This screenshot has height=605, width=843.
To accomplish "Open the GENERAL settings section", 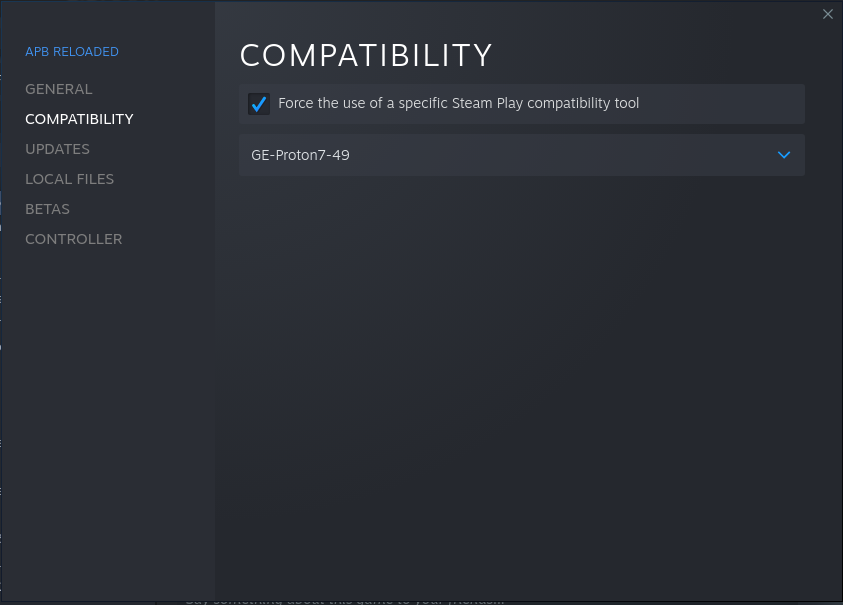I will (58, 89).
